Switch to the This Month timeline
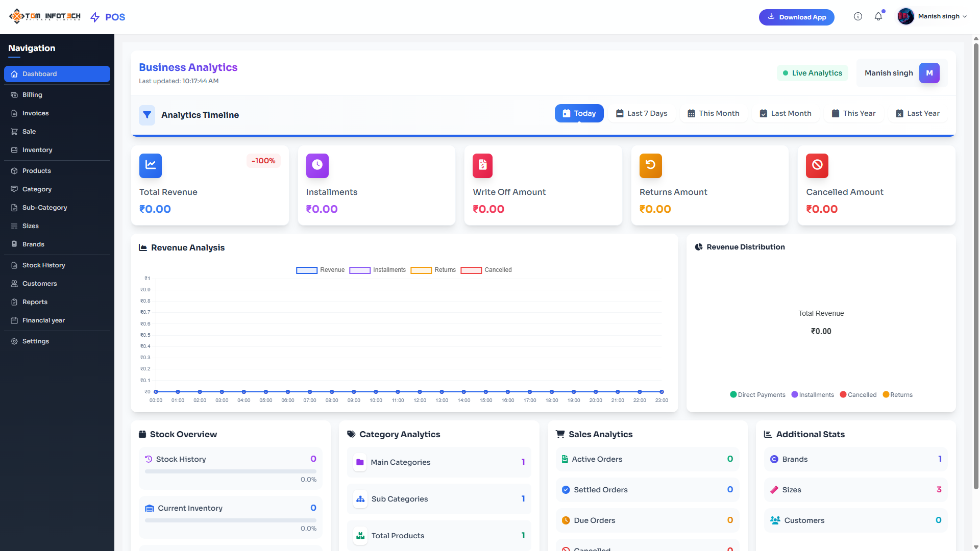The width and height of the screenshot is (980, 551). (713, 114)
